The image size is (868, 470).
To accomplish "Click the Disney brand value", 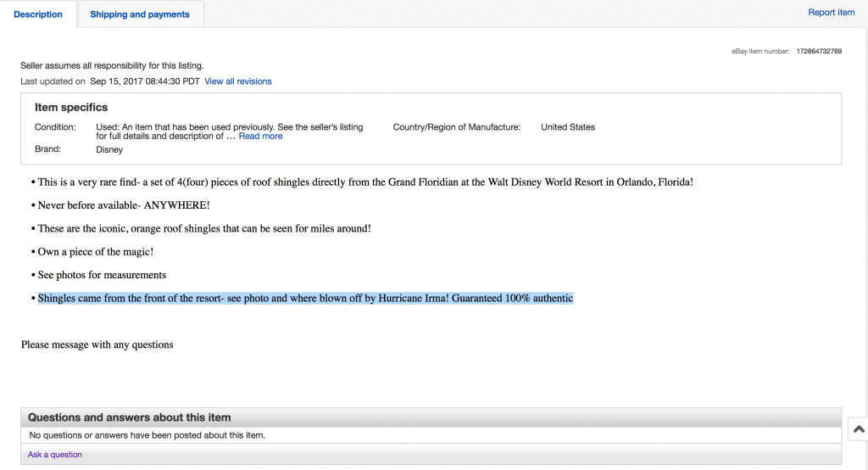I will point(109,149).
